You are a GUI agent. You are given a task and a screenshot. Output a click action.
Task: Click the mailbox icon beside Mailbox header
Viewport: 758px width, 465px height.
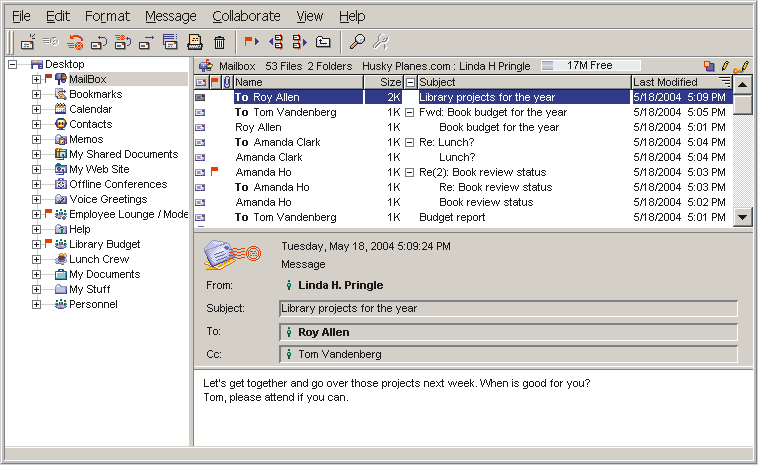pyautogui.click(x=206, y=66)
